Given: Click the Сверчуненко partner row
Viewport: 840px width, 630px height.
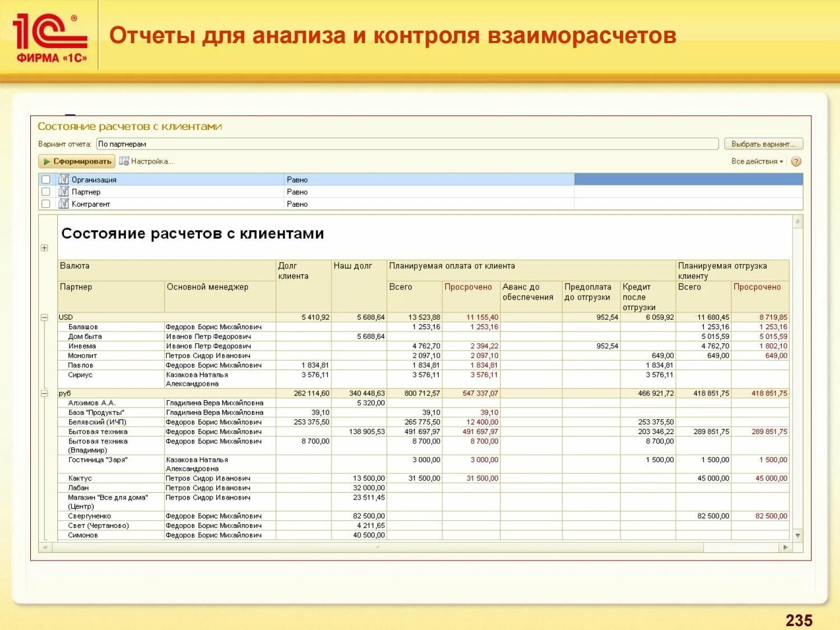Looking at the screenshot, I should (x=423, y=516).
